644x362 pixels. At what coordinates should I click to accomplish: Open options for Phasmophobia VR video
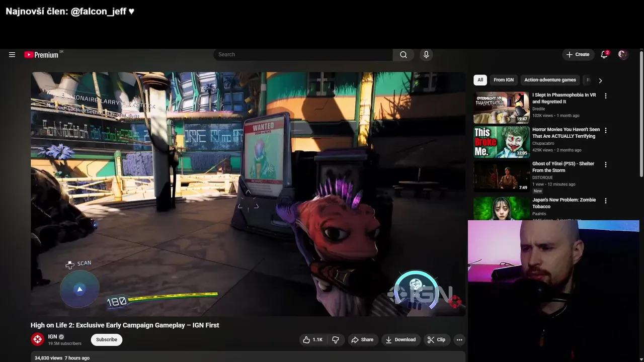(606, 96)
